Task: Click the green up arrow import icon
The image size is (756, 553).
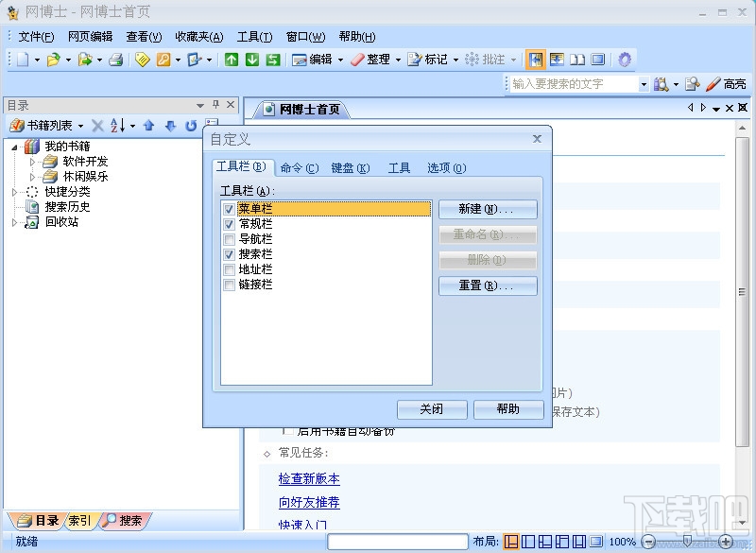Action: (x=232, y=59)
